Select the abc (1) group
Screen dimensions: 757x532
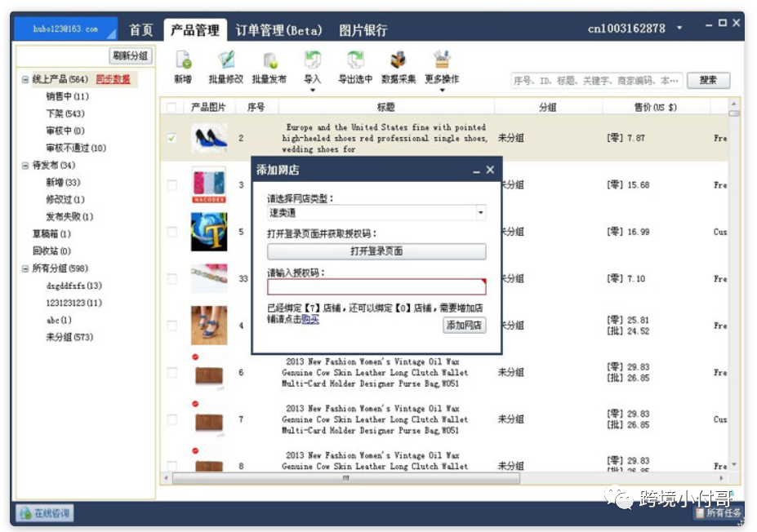point(59,321)
